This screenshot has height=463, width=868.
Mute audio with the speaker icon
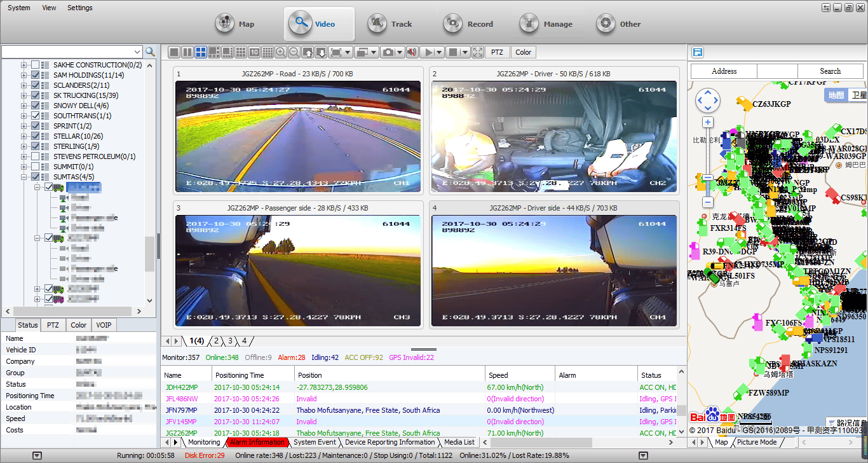411,52
